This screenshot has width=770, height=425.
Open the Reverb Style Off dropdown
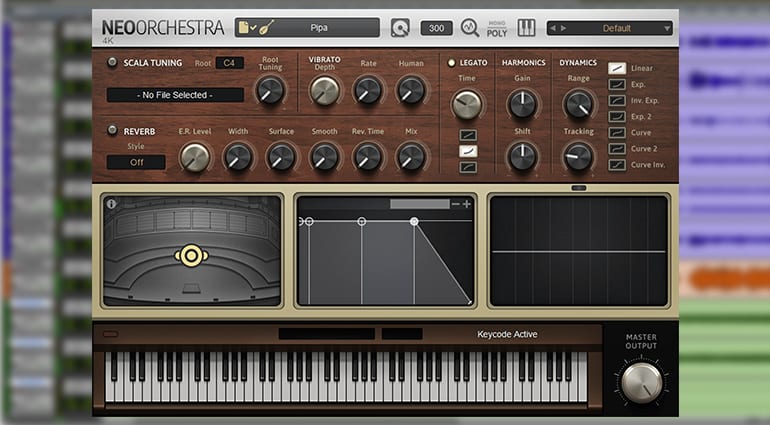pos(136,162)
